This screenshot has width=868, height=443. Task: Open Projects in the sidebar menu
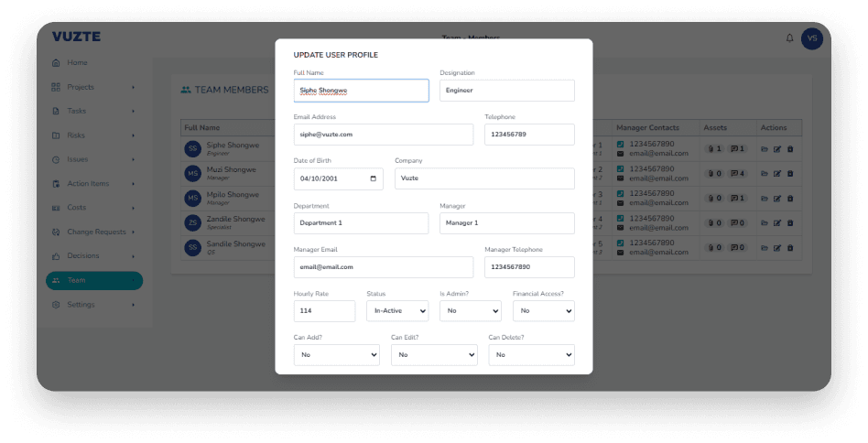point(81,87)
